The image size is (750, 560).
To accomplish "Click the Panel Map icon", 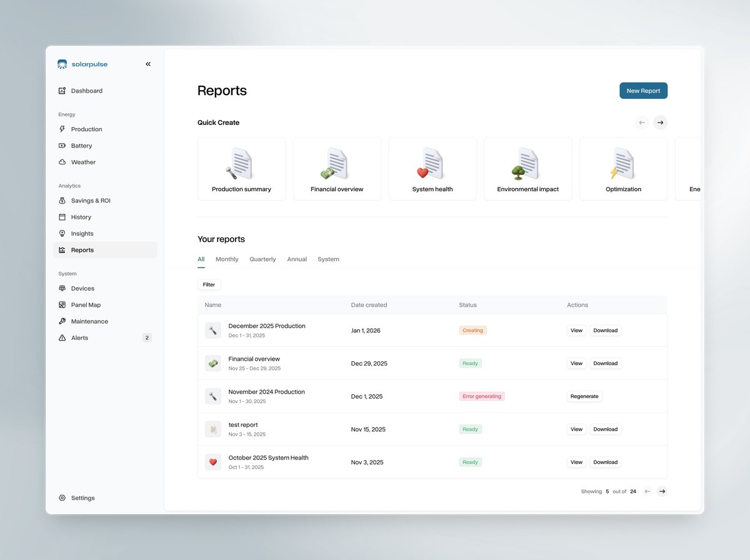I will tap(62, 305).
